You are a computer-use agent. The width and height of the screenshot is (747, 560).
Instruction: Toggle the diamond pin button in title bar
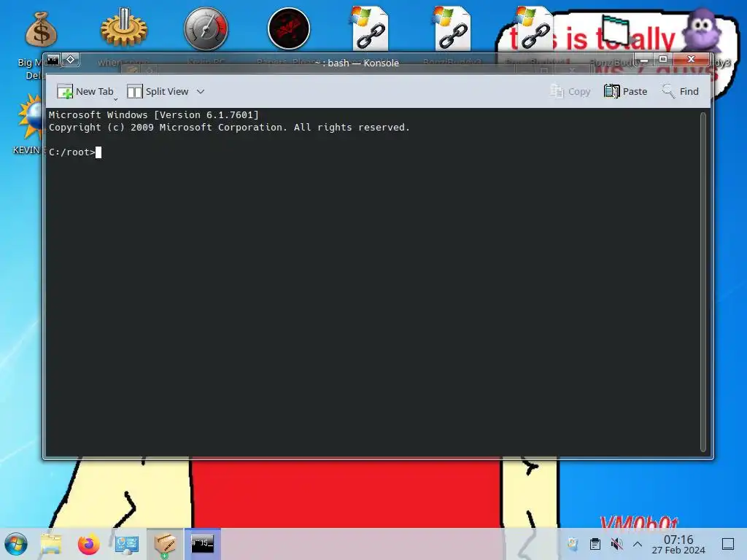point(71,60)
